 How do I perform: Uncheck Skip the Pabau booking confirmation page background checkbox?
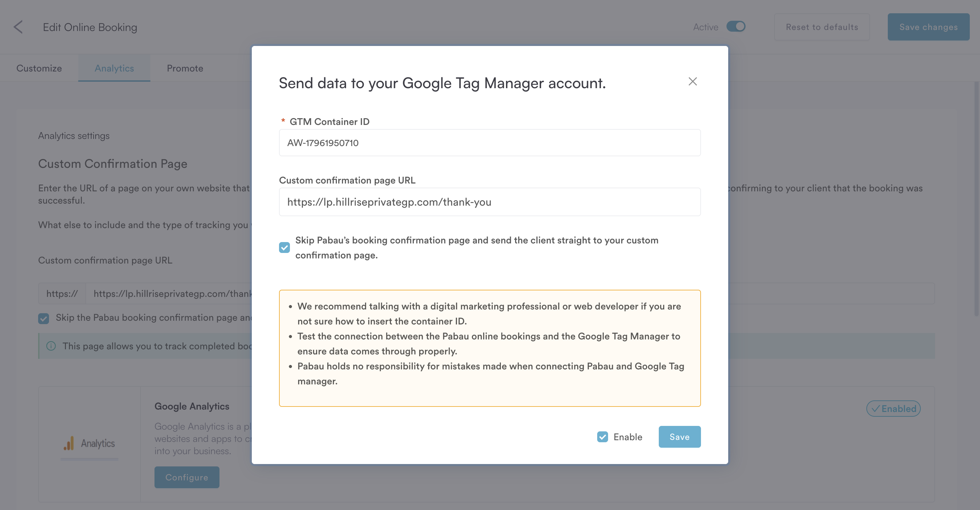point(43,318)
